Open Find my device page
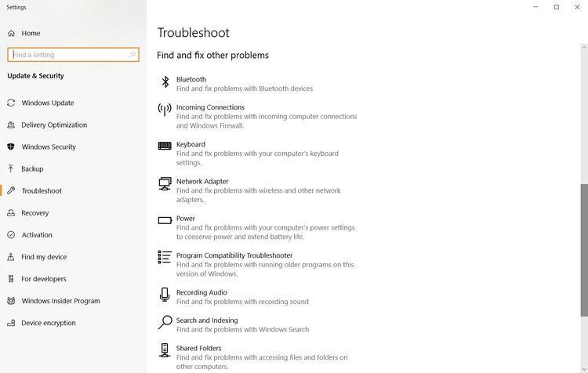This screenshot has width=588, height=373. click(44, 256)
